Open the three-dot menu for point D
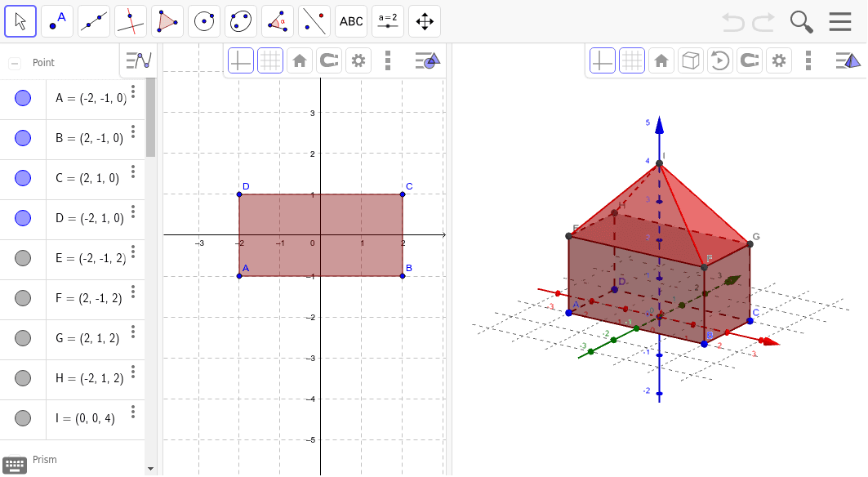This screenshot has width=868, height=477. pyautogui.click(x=133, y=212)
